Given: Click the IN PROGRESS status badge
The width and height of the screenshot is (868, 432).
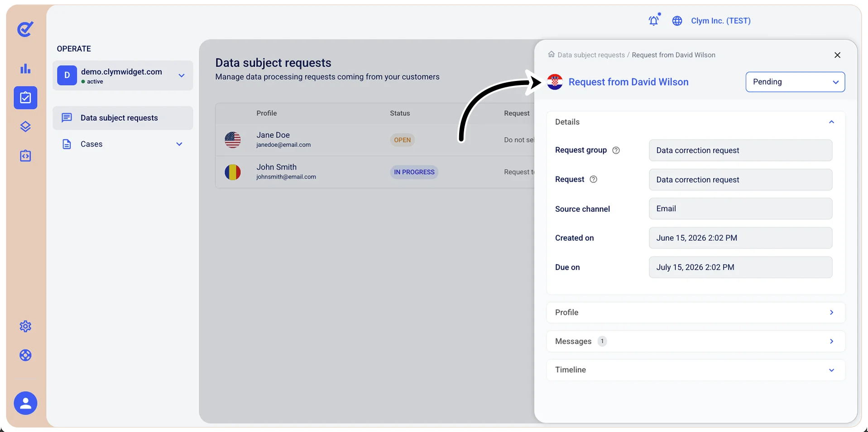Looking at the screenshot, I should pos(414,172).
